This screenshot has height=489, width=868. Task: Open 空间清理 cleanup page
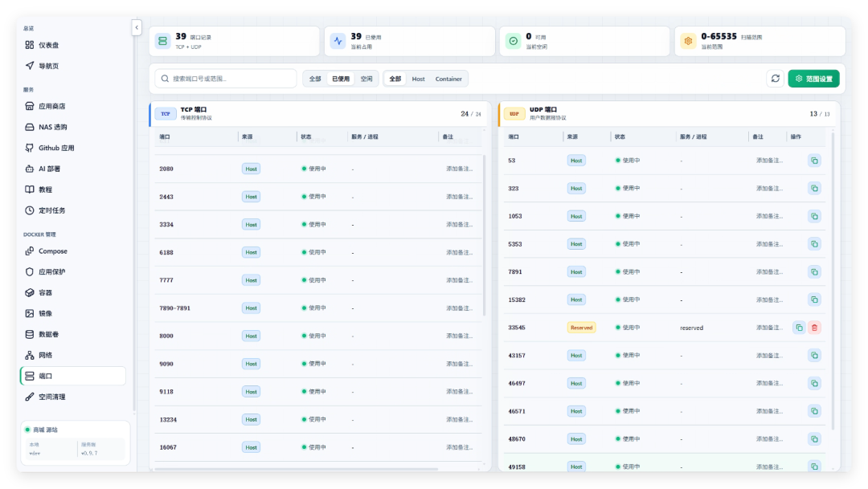72,397
